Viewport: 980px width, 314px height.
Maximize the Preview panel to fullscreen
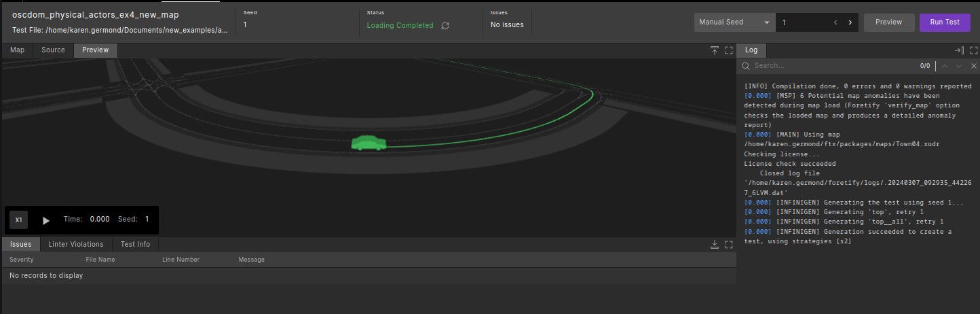(729, 50)
